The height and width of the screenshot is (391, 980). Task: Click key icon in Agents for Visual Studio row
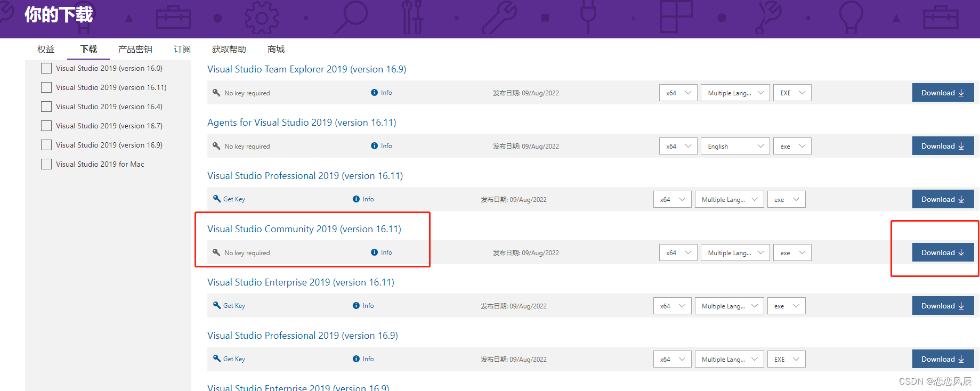click(216, 146)
